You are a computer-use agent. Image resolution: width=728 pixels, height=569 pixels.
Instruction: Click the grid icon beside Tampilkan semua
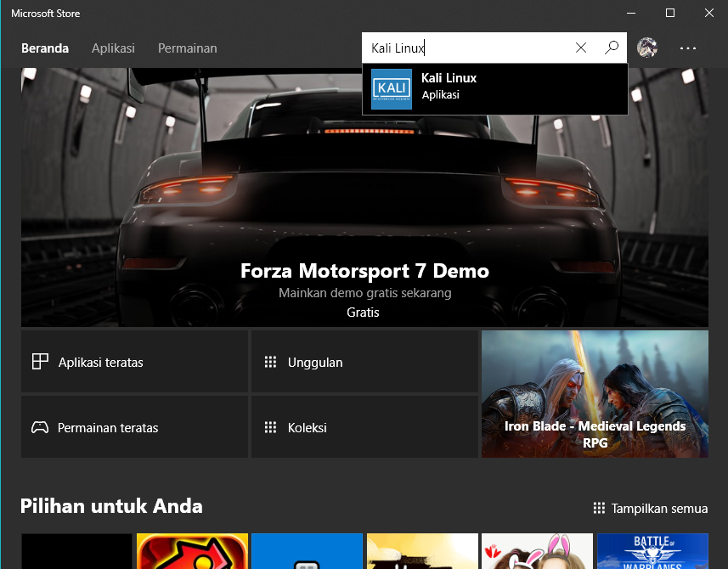599,508
